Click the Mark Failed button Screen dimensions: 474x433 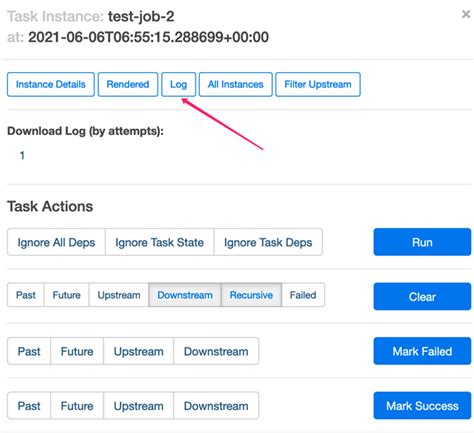(422, 351)
